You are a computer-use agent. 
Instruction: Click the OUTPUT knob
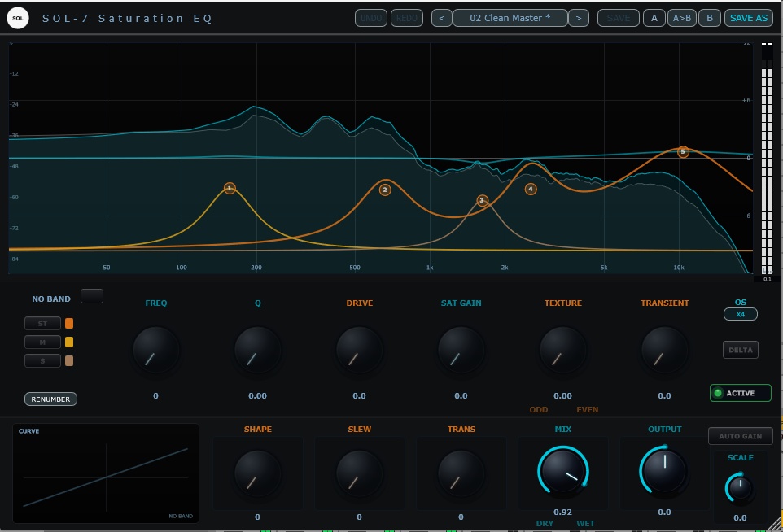point(665,471)
